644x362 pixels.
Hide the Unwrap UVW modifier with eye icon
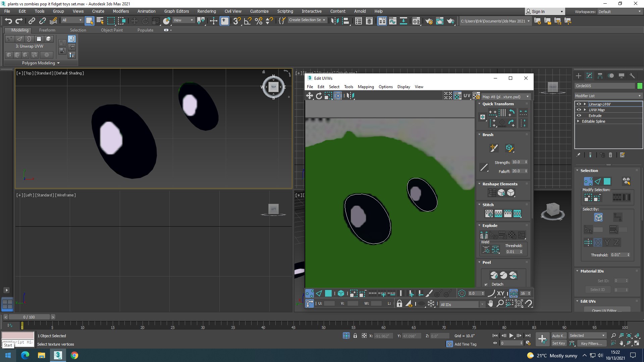579,104
